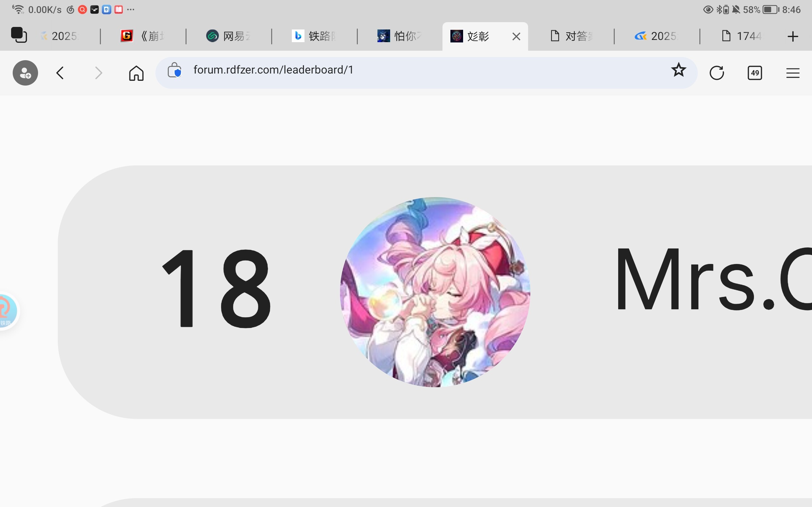Close the 彣彰 tab
Viewport: 812px width, 507px height.
[516, 36]
